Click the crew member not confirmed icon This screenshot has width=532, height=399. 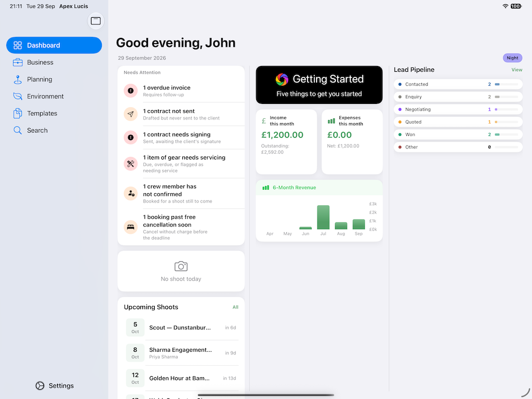[x=130, y=193]
